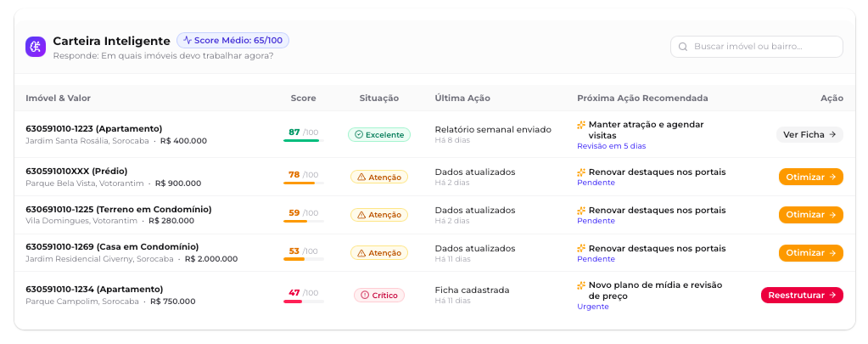
Task: Click the Revisão em 5 dias link
Action: tap(611, 146)
